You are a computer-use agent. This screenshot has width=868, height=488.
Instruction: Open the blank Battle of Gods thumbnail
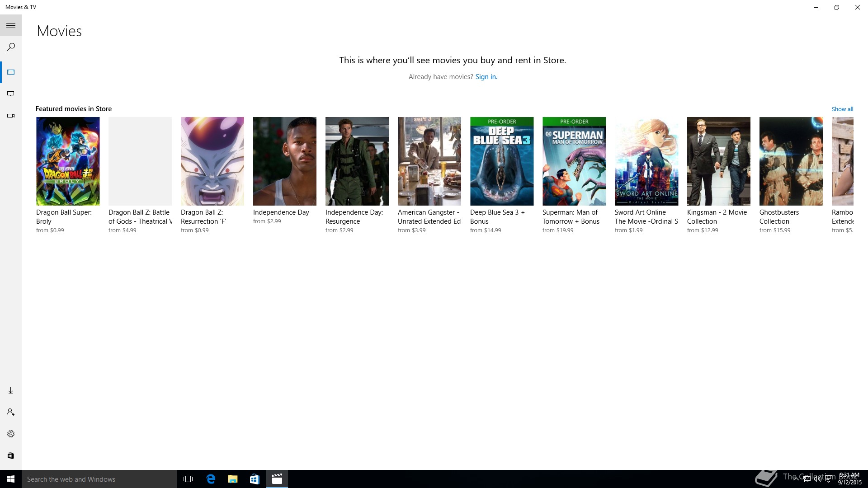[140, 161]
